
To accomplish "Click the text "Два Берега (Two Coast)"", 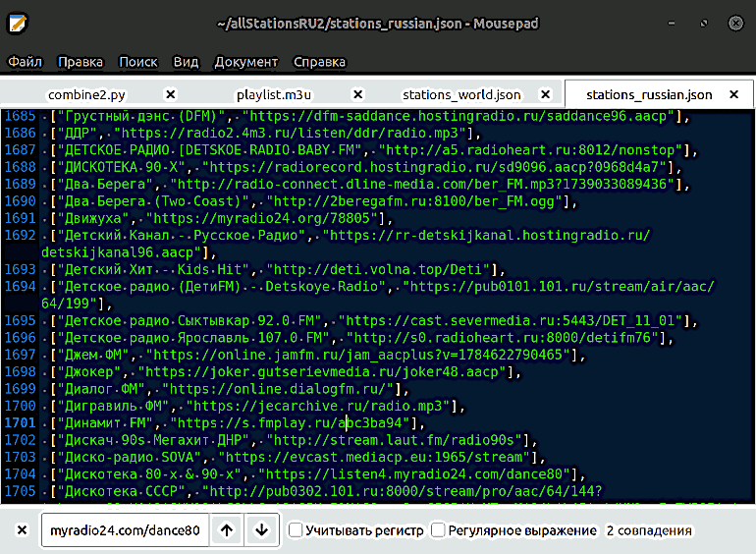I will pos(153,201).
